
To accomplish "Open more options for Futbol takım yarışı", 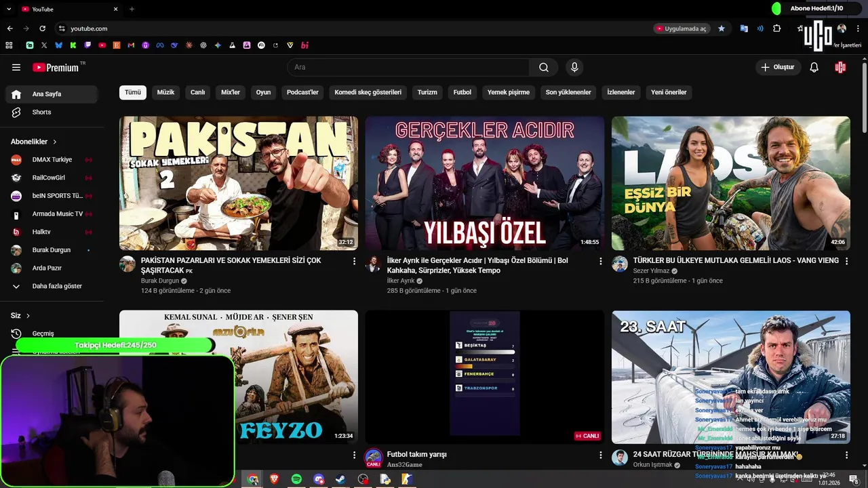I will click(600, 455).
